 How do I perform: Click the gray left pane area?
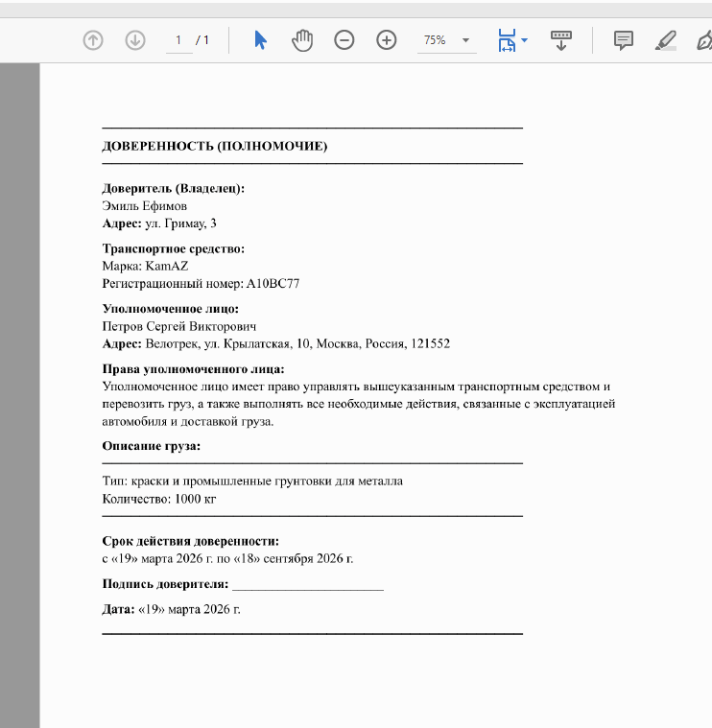pyautogui.click(x=19, y=395)
